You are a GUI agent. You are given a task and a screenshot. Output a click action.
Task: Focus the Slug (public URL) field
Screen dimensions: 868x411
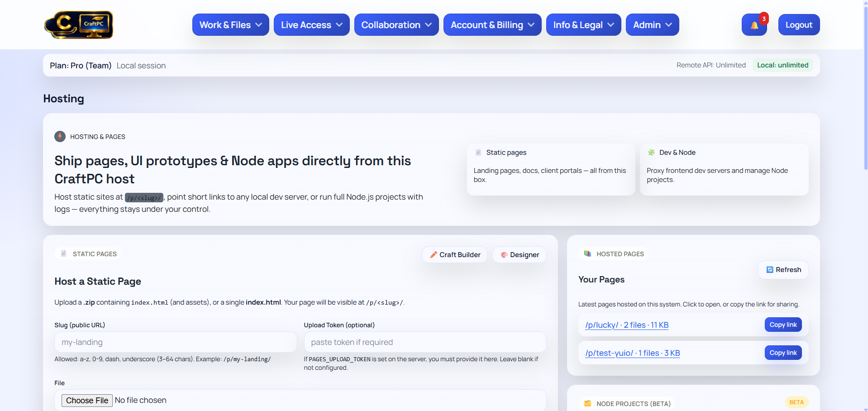[x=176, y=342]
